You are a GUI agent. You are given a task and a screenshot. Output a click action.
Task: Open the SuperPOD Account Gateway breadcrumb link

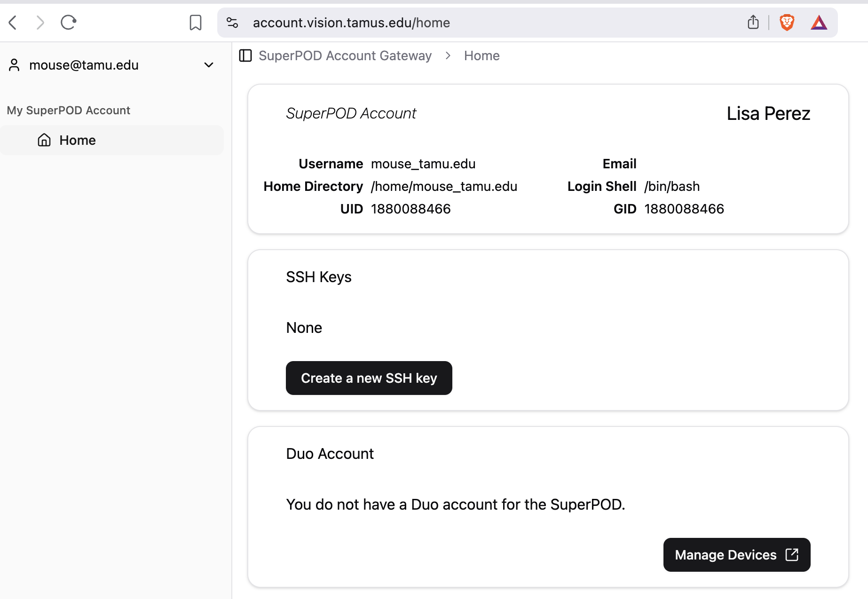(x=345, y=55)
